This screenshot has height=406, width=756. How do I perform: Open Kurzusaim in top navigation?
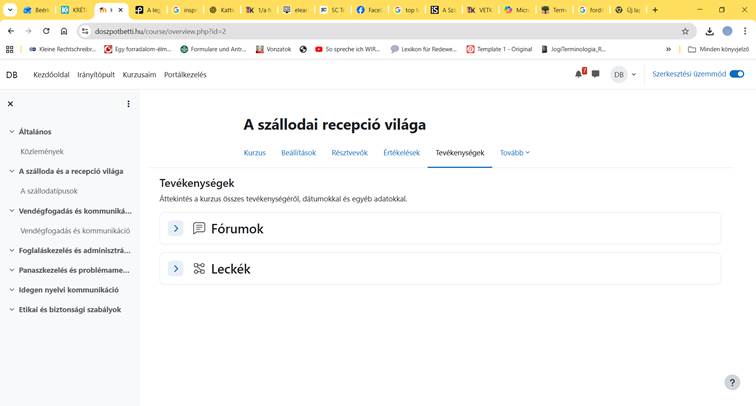coord(139,75)
